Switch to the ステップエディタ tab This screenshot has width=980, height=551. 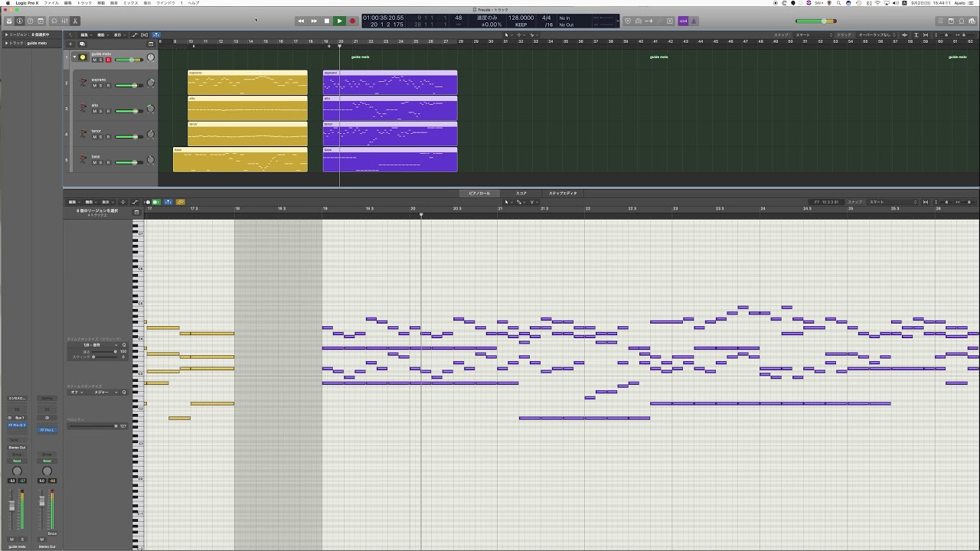click(x=563, y=193)
